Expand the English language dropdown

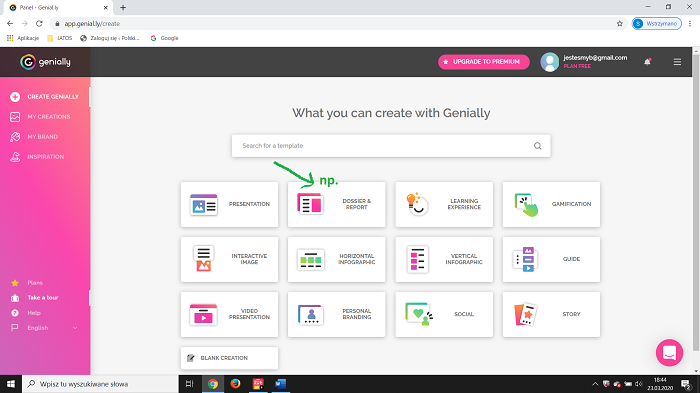click(44, 328)
